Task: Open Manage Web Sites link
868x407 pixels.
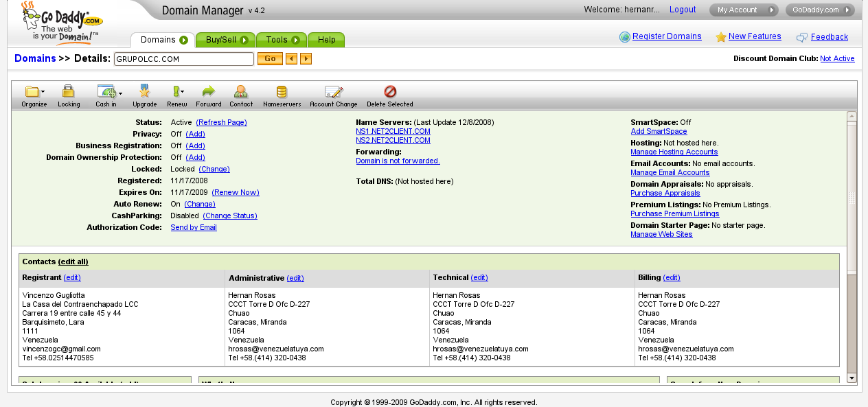Action: click(661, 234)
